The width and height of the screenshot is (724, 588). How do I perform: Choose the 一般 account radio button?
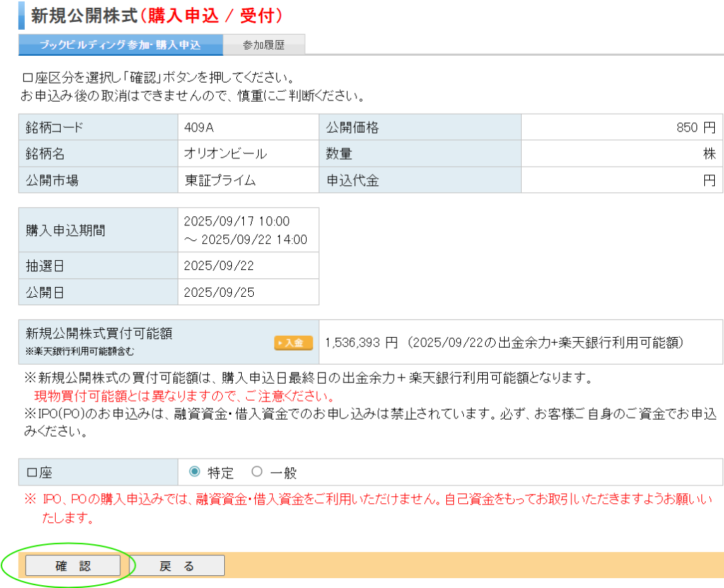pyautogui.click(x=257, y=472)
